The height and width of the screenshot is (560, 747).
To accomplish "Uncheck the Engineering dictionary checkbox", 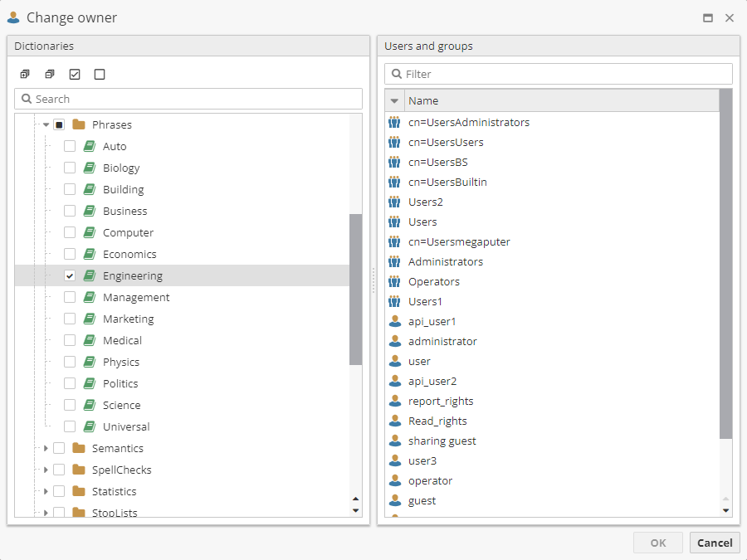I will point(70,276).
